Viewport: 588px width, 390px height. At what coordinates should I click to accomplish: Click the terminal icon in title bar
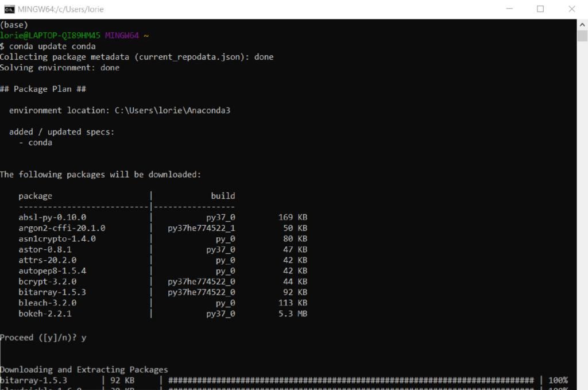pyautogui.click(x=9, y=9)
